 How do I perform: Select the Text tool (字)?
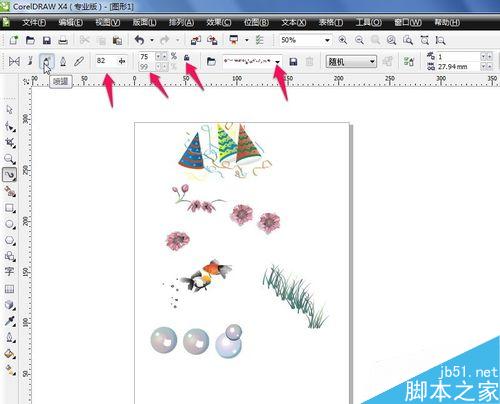pyautogui.click(x=9, y=271)
